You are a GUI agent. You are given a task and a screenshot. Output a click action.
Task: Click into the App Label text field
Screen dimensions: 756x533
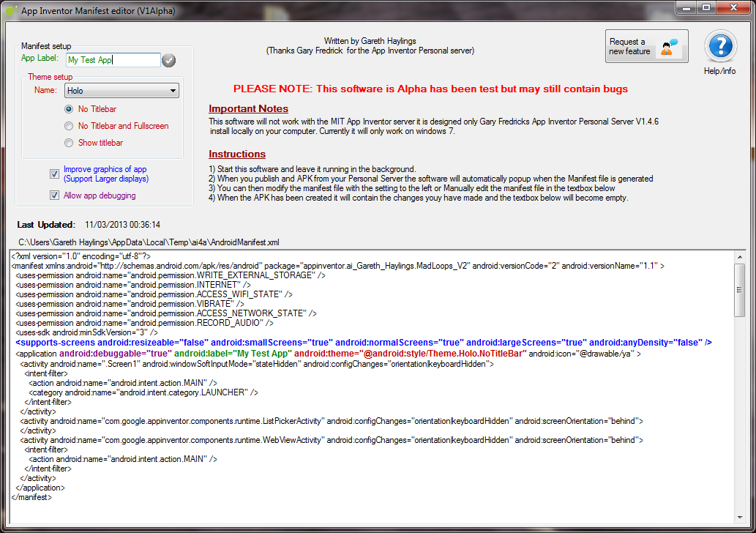(x=113, y=60)
